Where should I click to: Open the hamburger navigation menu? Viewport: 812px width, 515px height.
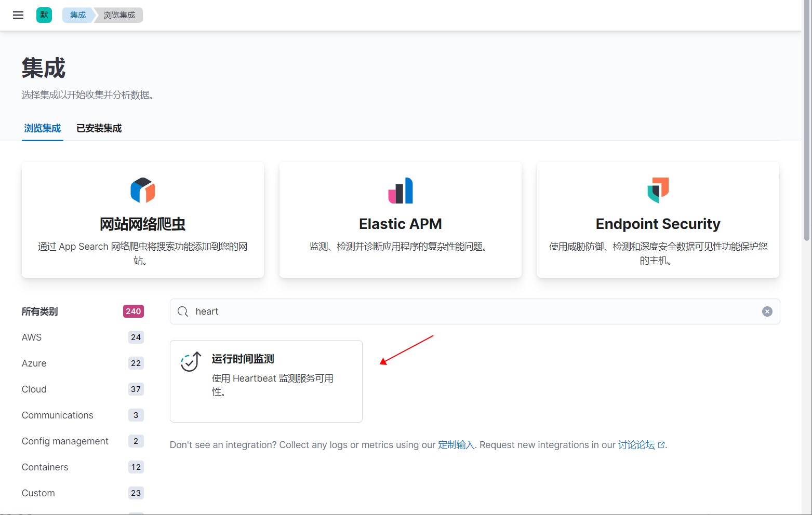pos(18,15)
